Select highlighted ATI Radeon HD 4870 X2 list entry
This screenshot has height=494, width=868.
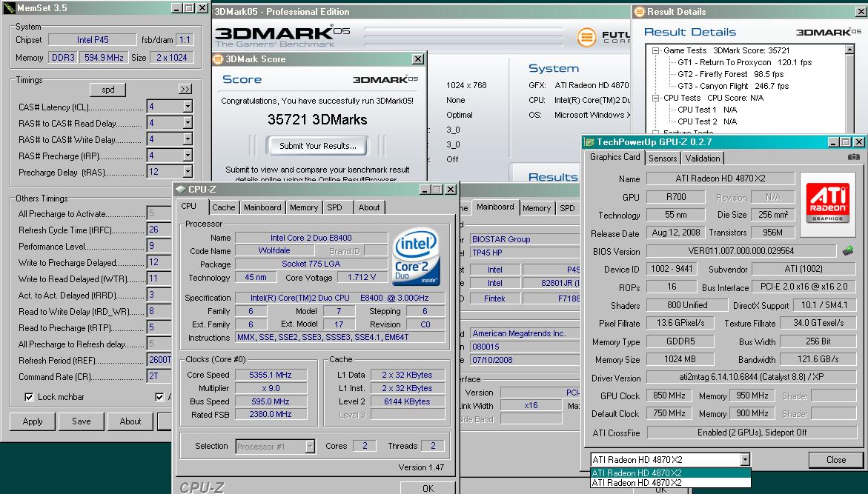670,473
